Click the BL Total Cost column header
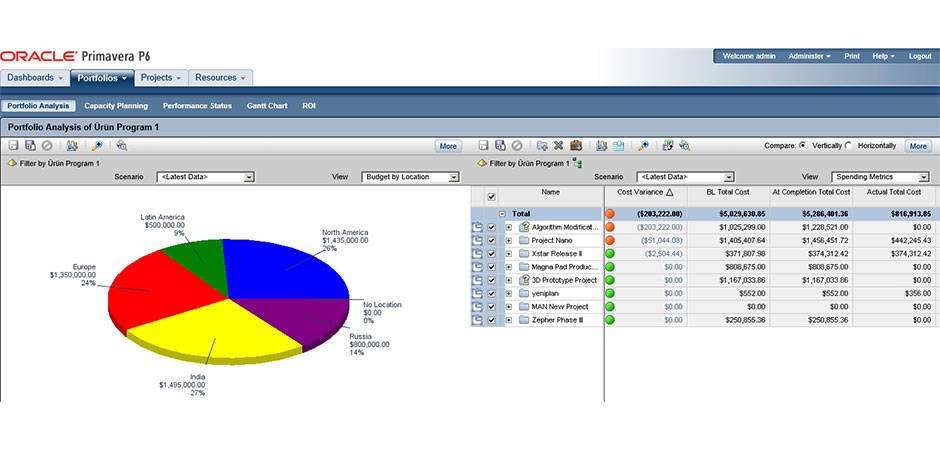Screen dimensions: 940x450 click(x=728, y=192)
